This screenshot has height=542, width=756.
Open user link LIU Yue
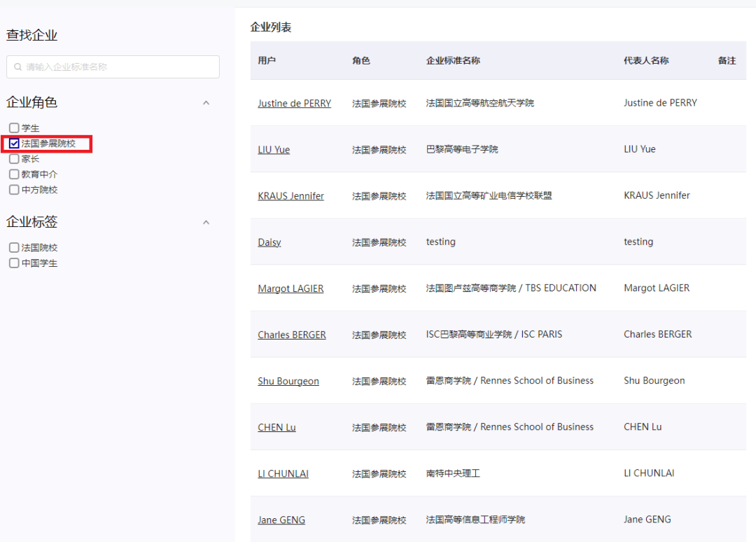click(x=274, y=149)
